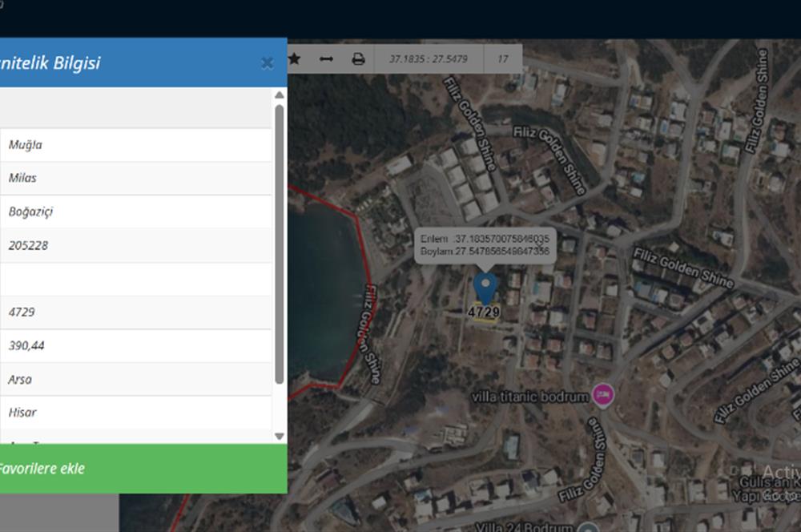Click the panel's vertical scrollbar thumb

[x=279, y=244]
